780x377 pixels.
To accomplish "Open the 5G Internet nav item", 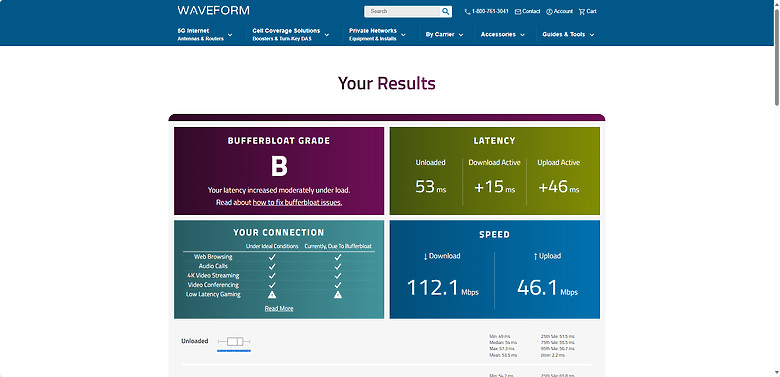I will tap(200, 34).
